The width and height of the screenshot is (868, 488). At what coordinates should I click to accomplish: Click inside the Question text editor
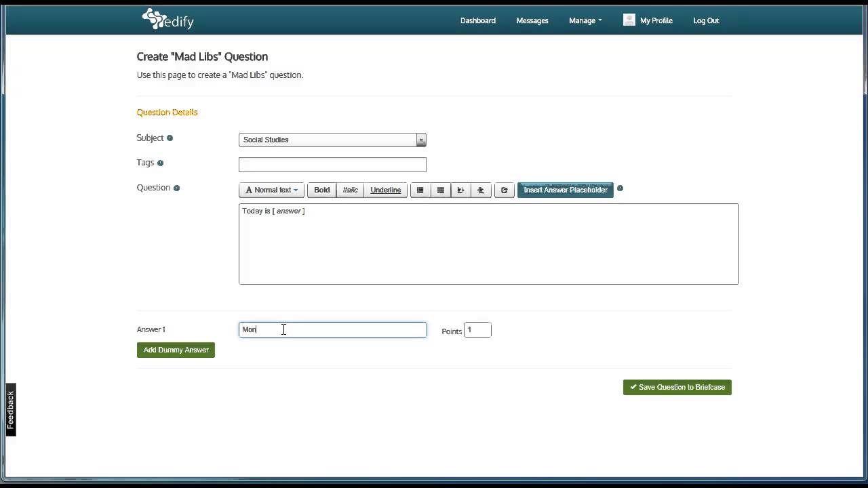[x=488, y=244]
